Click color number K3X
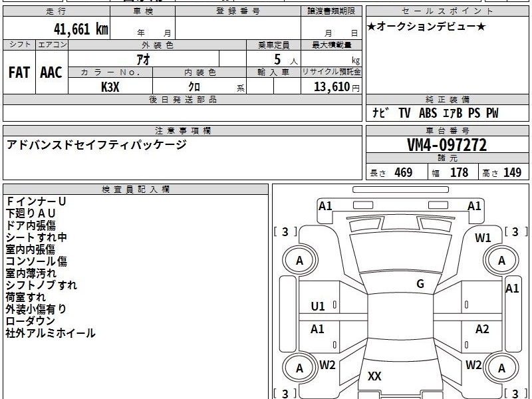 pos(110,87)
